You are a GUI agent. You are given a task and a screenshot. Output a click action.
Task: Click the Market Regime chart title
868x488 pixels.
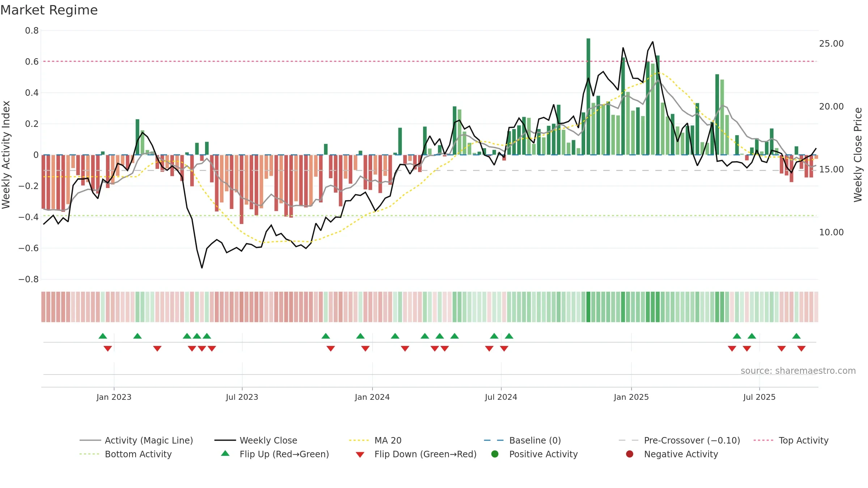click(x=49, y=10)
